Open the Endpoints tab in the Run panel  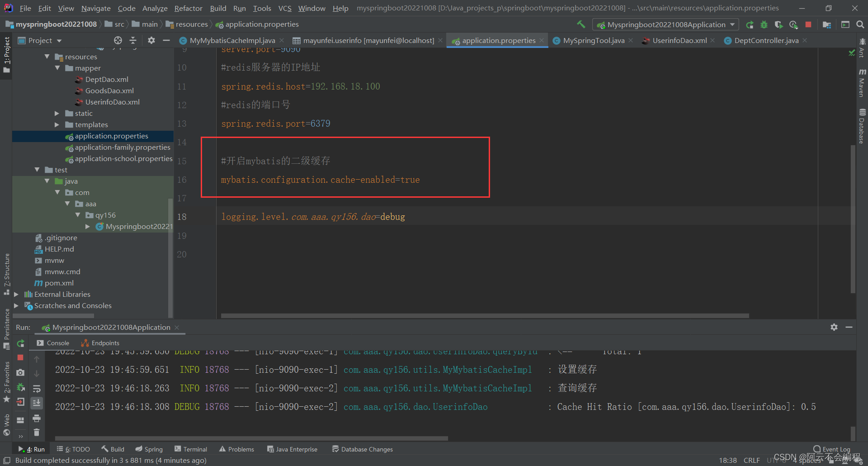(100, 343)
